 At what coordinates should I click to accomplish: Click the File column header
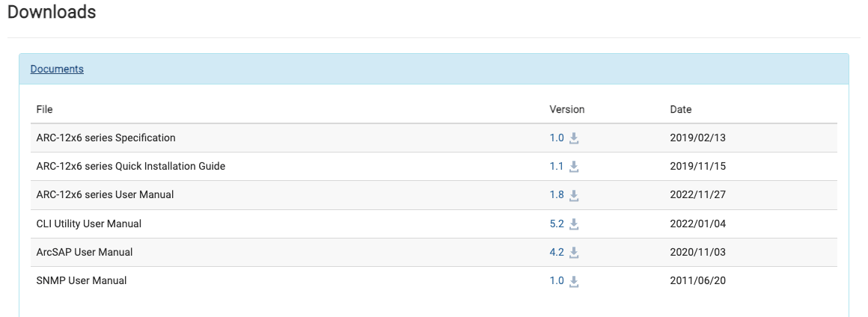[45, 109]
